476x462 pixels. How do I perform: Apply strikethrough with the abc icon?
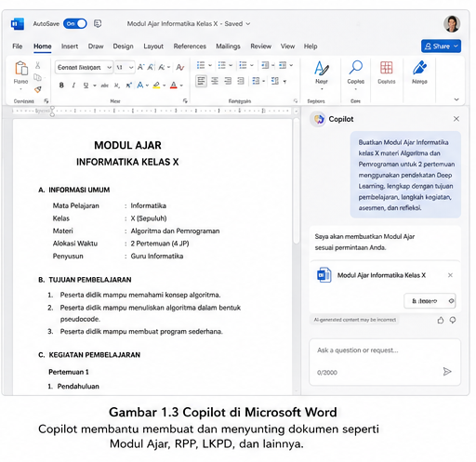[x=105, y=86]
